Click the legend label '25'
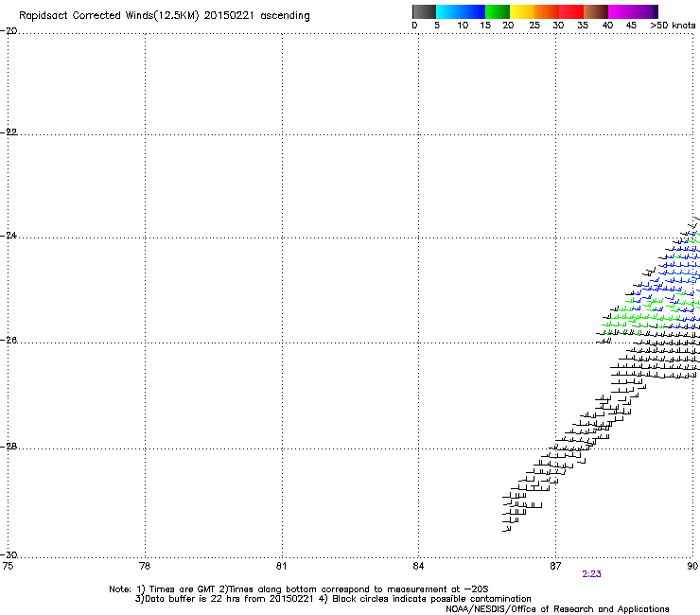Viewport: 700px width, 615px height. point(534,26)
